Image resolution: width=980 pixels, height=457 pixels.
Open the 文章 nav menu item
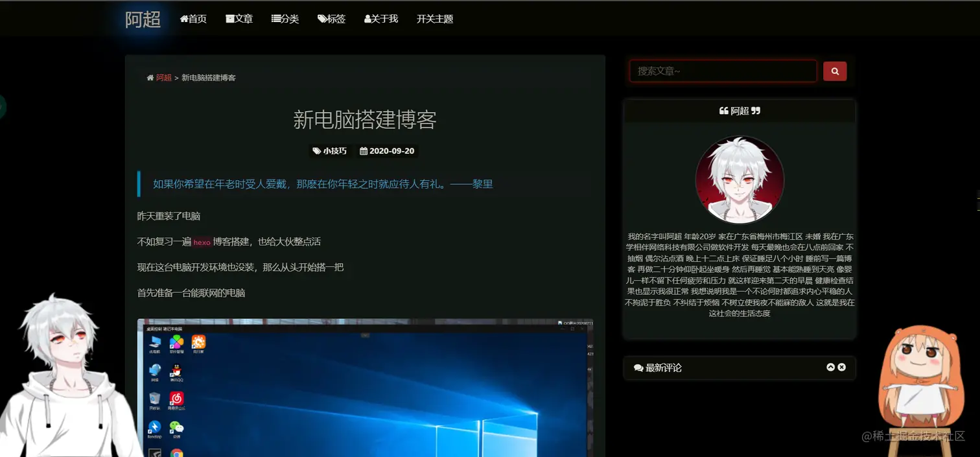(x=239, y=19)
